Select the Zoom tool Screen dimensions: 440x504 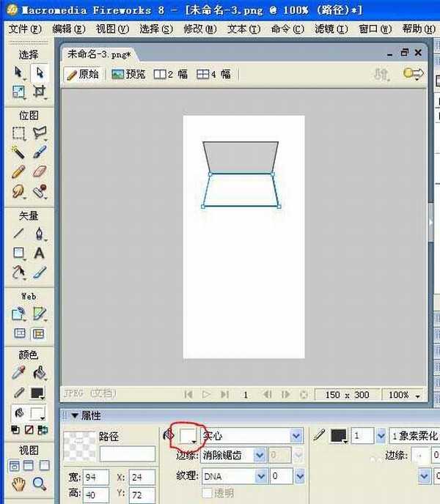40,483
